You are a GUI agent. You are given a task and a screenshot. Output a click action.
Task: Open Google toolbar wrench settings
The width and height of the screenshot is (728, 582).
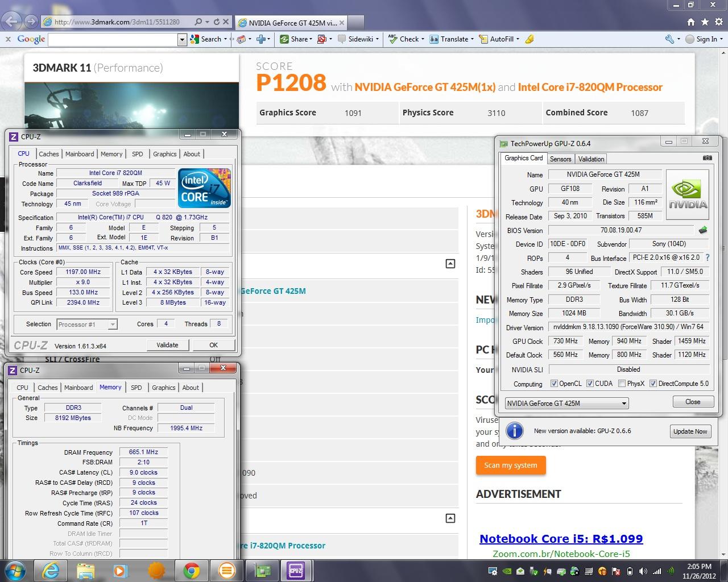click(x=669, y=39)
